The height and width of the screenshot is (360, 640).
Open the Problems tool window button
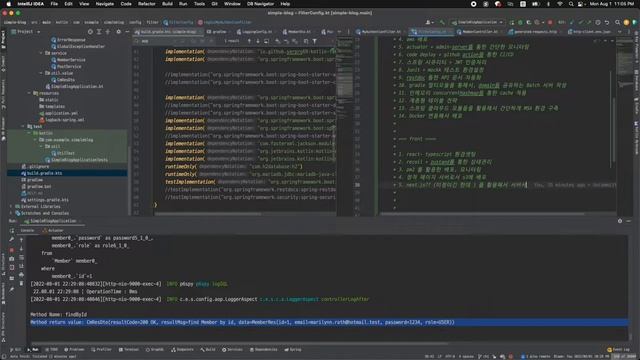point(74,350)
